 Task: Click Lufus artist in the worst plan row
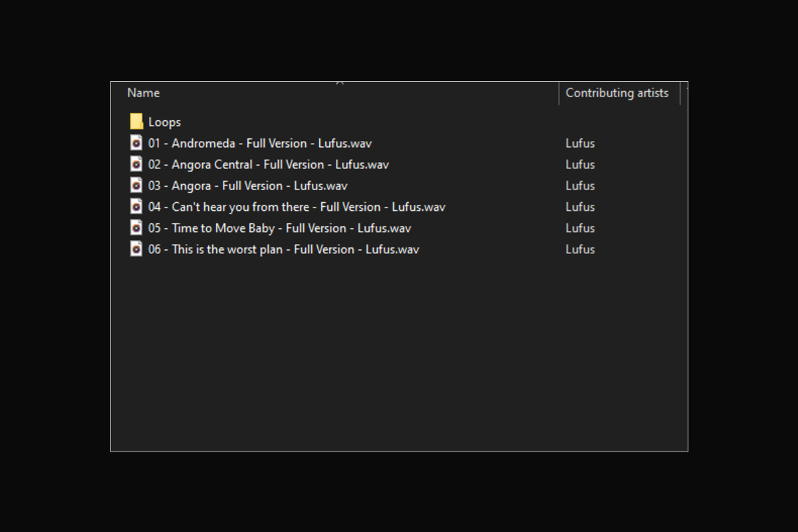click(580, 249)
